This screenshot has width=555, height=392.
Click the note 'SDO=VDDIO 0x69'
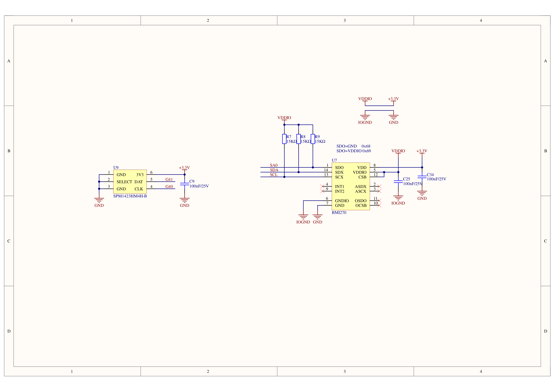pos(354,151)
